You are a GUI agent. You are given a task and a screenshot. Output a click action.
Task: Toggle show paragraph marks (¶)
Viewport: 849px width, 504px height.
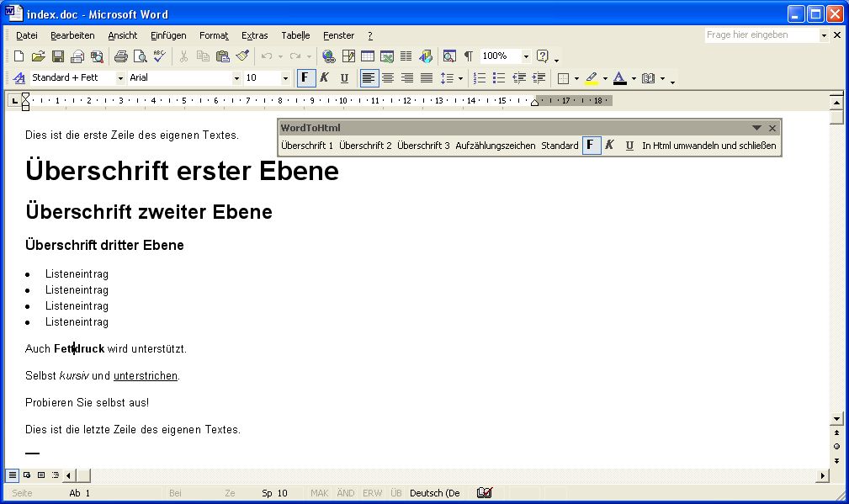469,56
